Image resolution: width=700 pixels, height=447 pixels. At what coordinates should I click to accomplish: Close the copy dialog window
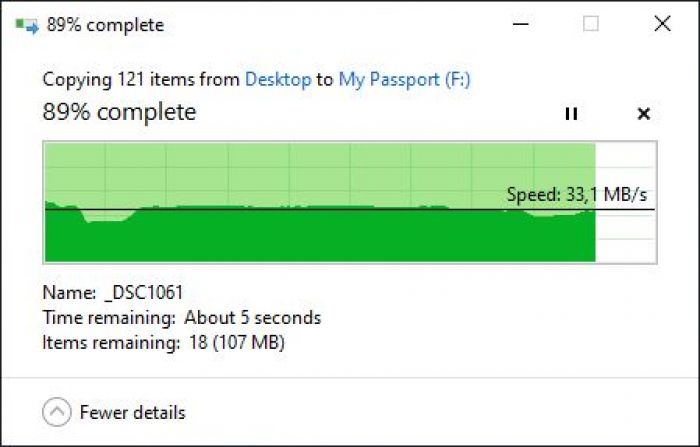point(662,24)
